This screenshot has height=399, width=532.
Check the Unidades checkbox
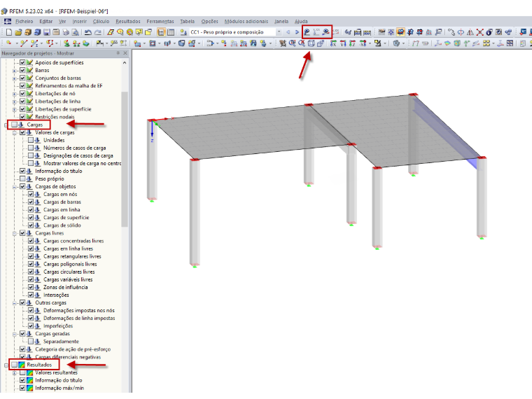(x=31, y=140)
